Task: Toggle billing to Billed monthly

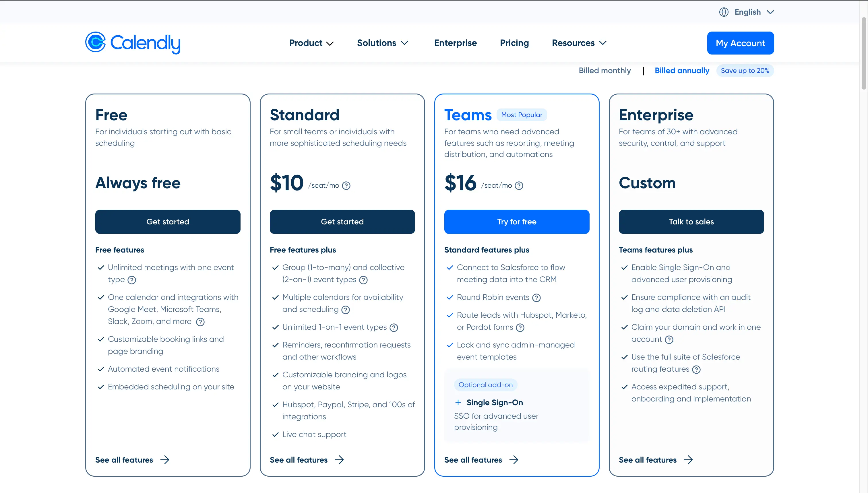Action: (x=604, y=71)
